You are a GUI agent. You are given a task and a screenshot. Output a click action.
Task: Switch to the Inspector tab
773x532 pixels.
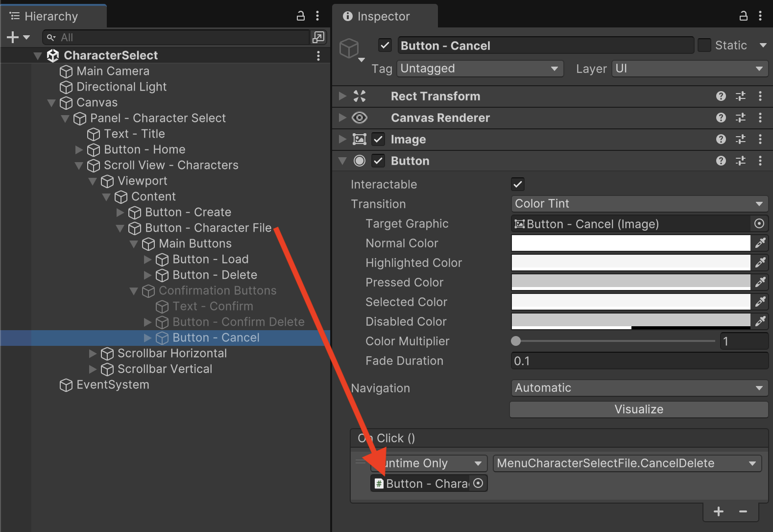[384, 16]
